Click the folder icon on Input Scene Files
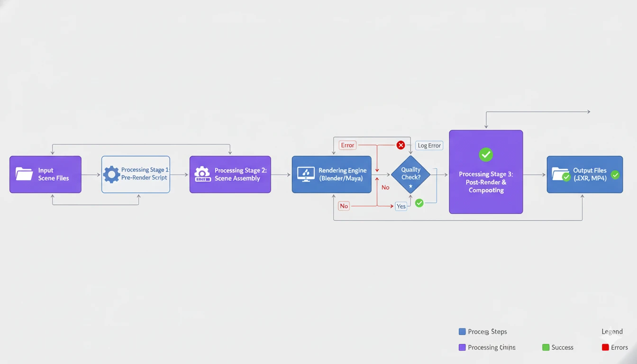This screenshot has width=637, height=364. click(x=24, y=174)
